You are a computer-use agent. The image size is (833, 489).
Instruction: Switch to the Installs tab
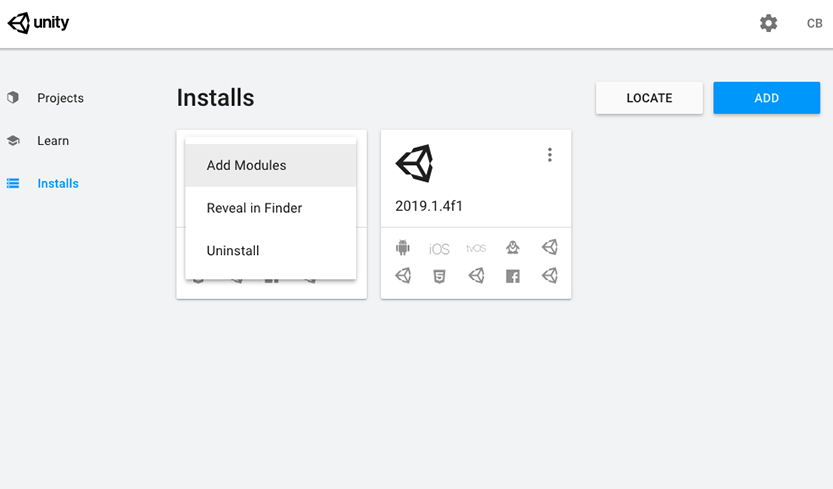pyautogui.click(x=58, y=184)
